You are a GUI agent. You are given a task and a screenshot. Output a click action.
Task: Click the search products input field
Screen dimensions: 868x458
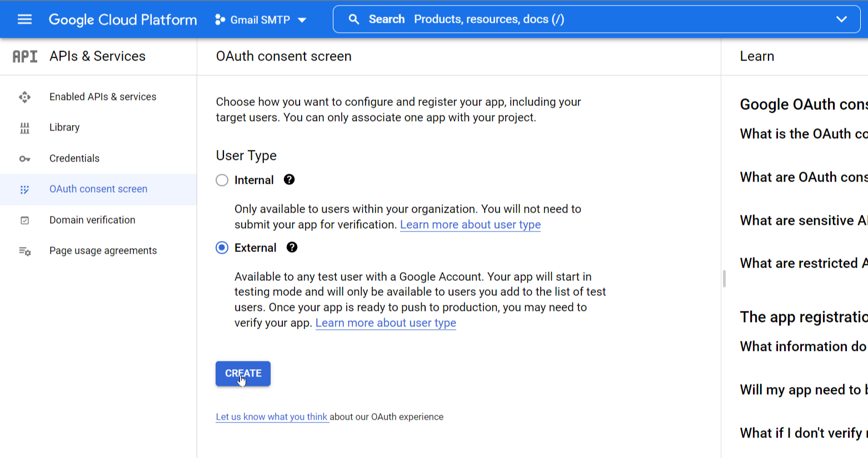click(x=500, y=19)
